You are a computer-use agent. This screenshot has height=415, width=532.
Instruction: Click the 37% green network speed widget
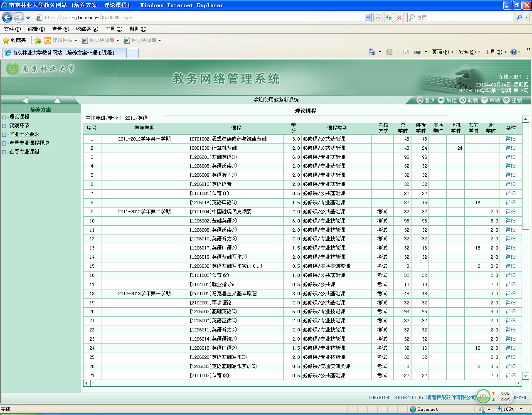point(483,396)
